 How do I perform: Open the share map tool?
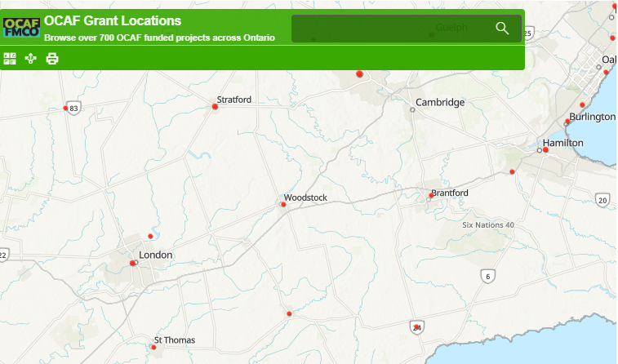[31, 59]
